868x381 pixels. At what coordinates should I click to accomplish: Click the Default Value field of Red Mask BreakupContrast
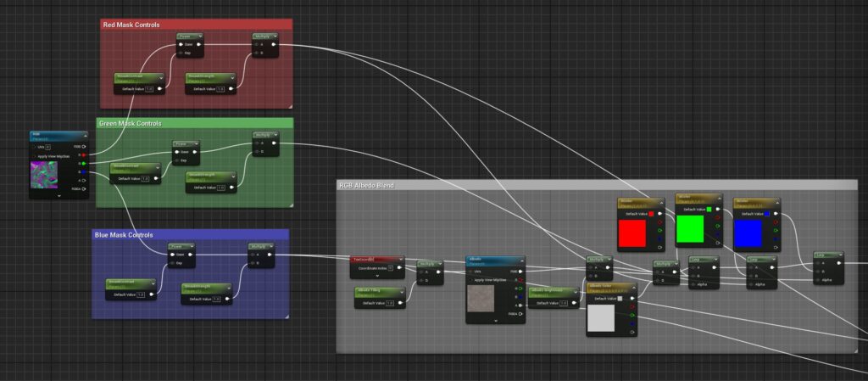[149, 88]
